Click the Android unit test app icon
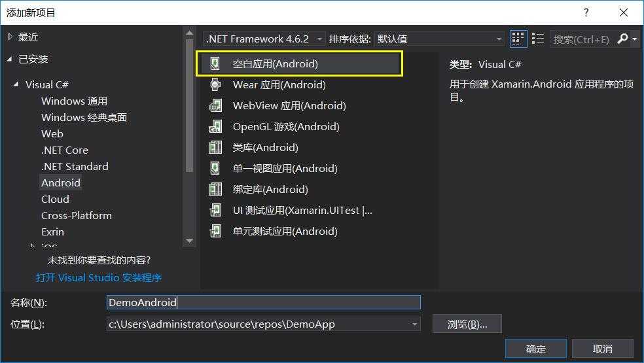 [215, 231]
